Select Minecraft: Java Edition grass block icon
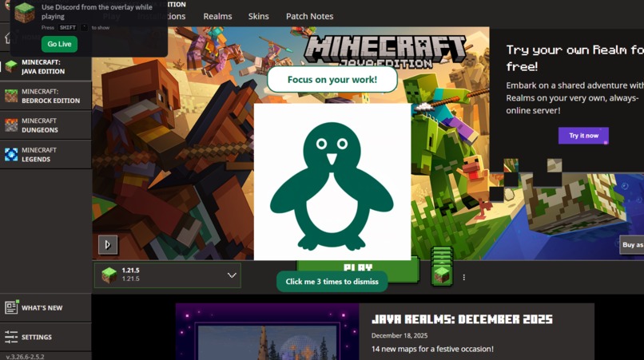This screenshot has height=360, width=644. click(11, 66)
